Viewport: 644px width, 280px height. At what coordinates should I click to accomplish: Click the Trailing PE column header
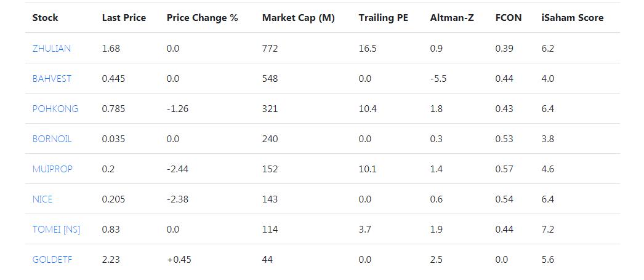coord(384,18)
